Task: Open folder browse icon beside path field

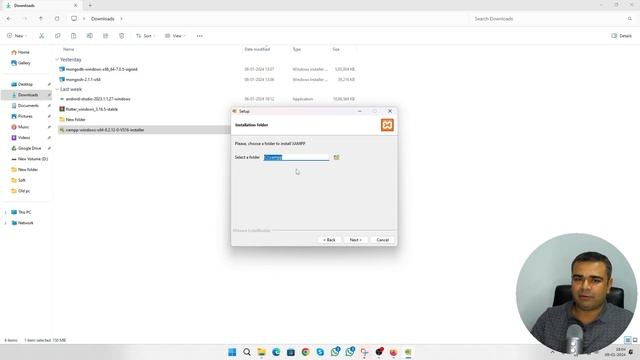Action: pos(336,157)
